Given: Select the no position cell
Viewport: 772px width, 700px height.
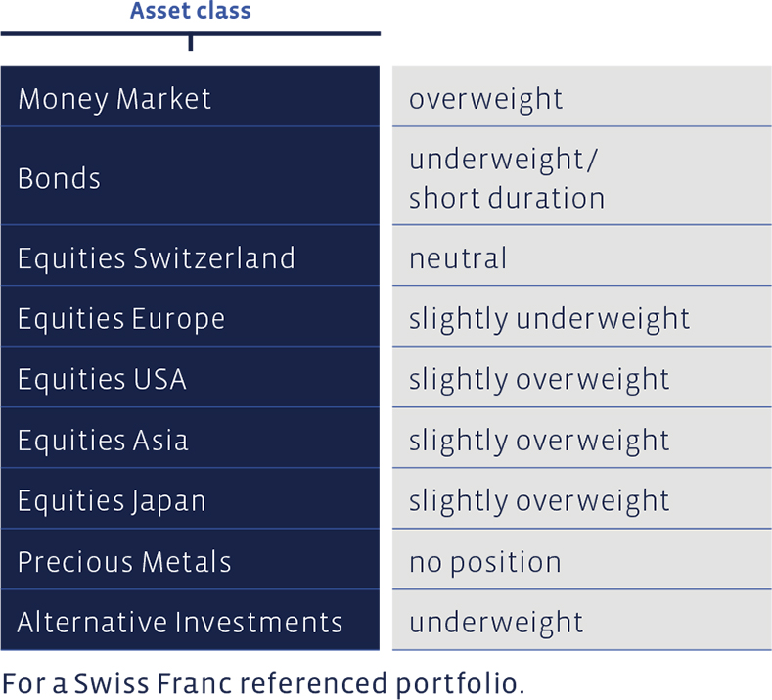Looking at the screenshot, I should click(582, 559).
